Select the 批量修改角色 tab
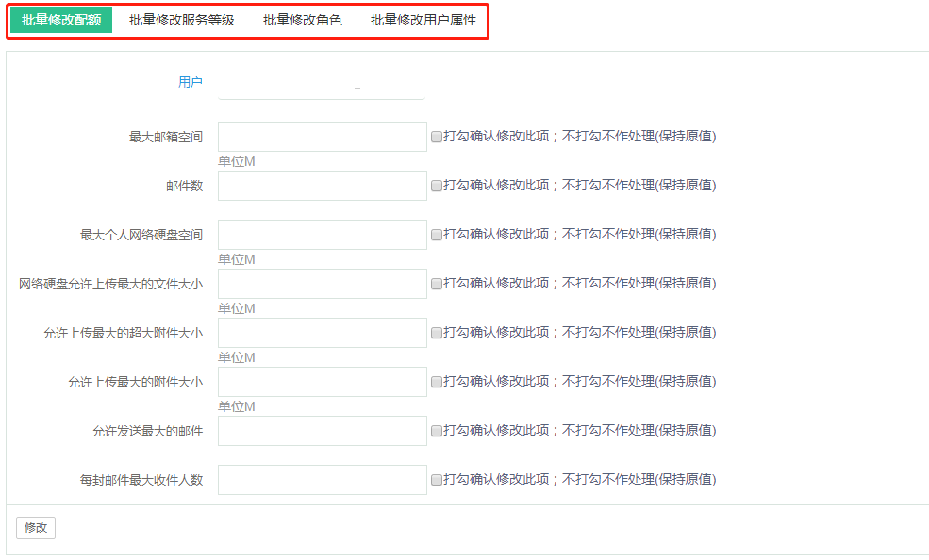929x560 pixels. [x=302, y=20]
